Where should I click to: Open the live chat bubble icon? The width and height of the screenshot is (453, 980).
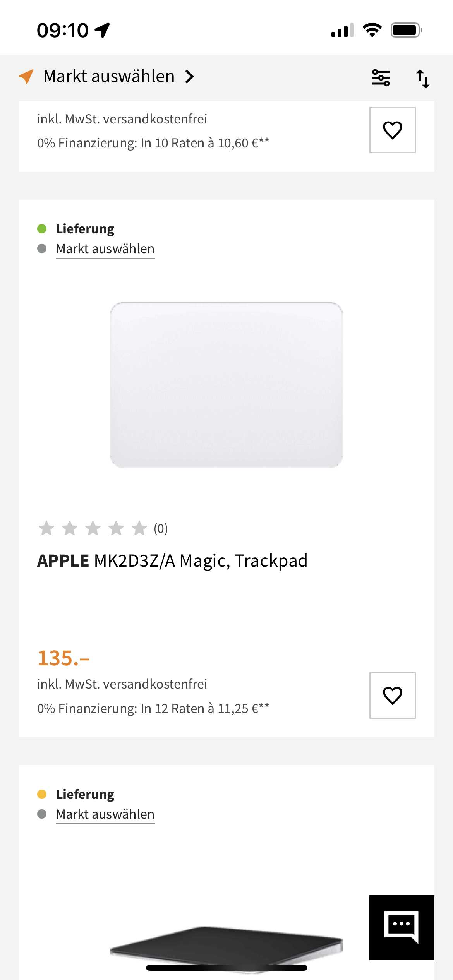pos(402,927)
